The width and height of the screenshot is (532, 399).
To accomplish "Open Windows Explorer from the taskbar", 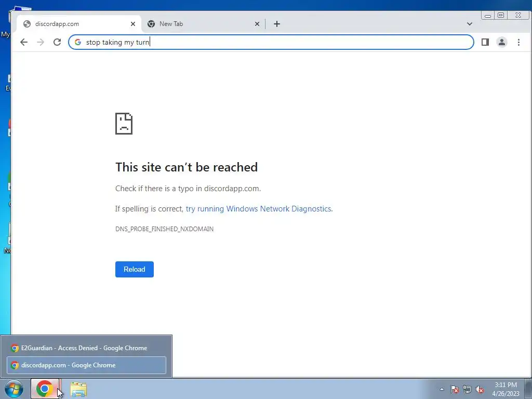I will click(x=78, y=389).
